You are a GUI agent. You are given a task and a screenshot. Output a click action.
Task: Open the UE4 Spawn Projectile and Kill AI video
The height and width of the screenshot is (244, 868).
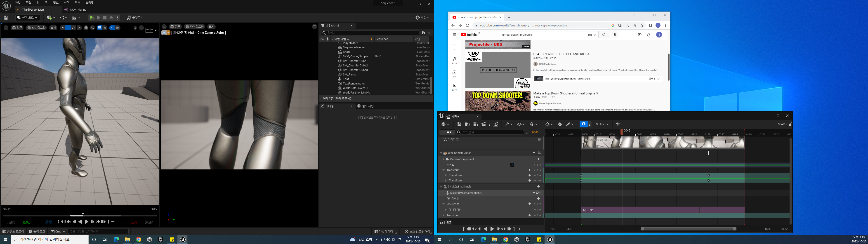tap(561, 54)
